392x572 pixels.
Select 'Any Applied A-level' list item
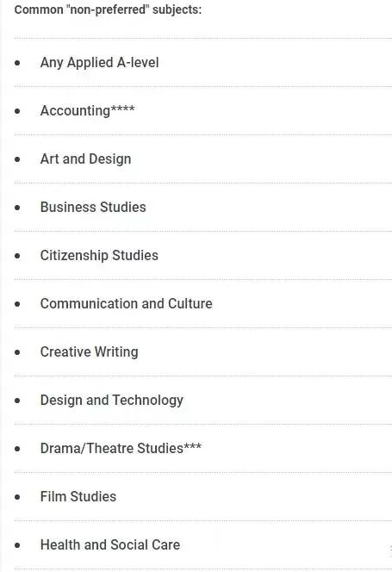click(x=99, y=63)
